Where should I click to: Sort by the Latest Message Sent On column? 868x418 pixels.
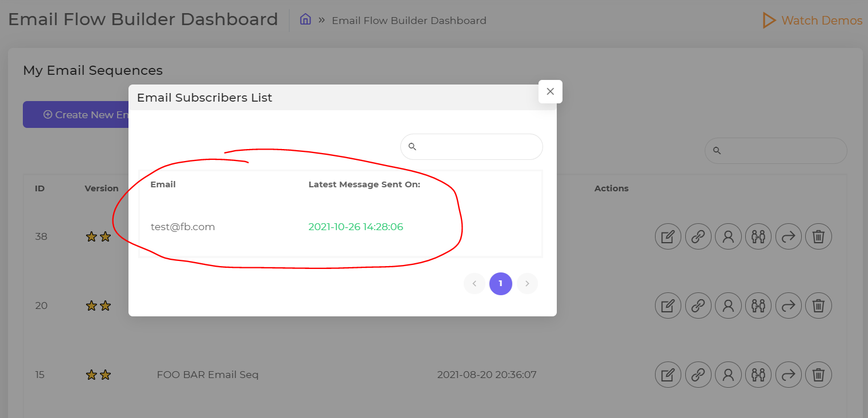pyautogui.click(x=364, y=184)
